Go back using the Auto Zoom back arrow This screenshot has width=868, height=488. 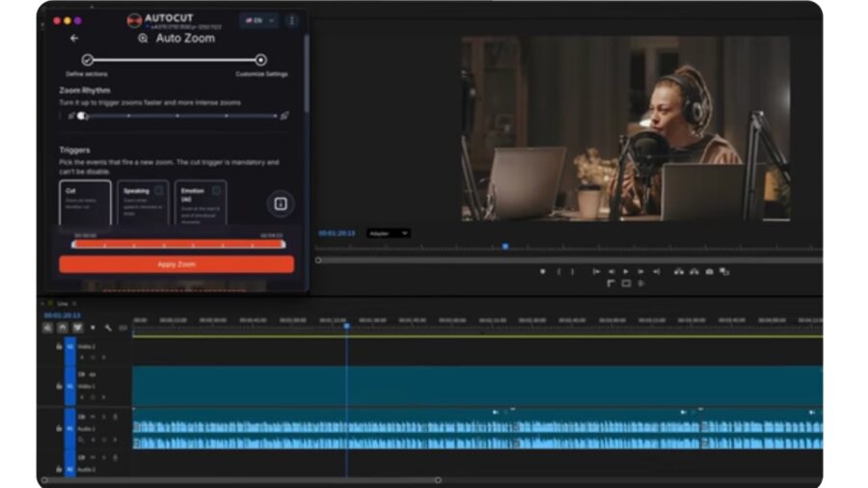pos(74,39)
